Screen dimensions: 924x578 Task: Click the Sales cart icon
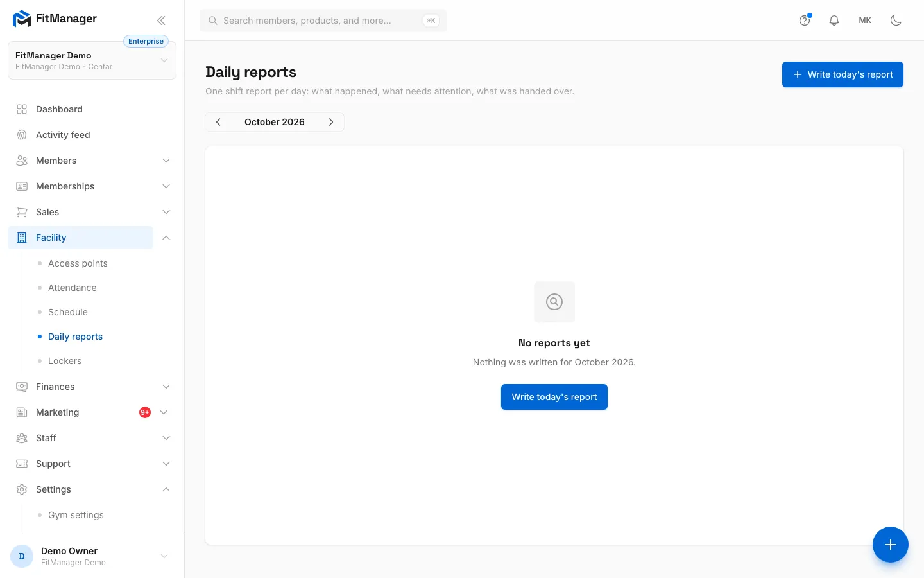click(22, 212)
